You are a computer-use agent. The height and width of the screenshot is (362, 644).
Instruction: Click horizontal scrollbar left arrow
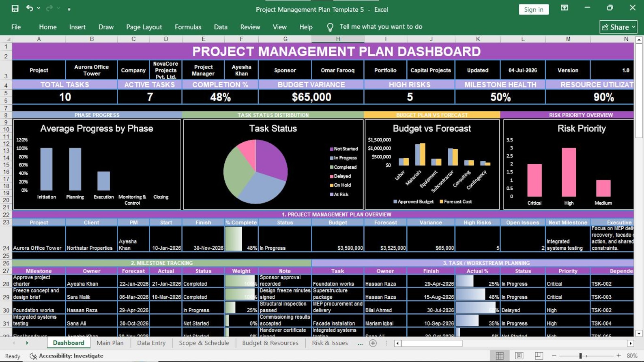coord(398,343)
